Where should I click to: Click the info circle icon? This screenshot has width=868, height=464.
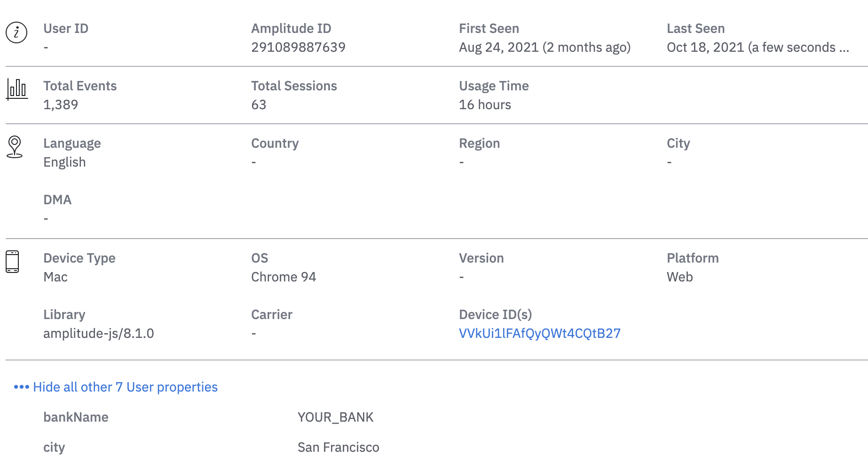16,32
